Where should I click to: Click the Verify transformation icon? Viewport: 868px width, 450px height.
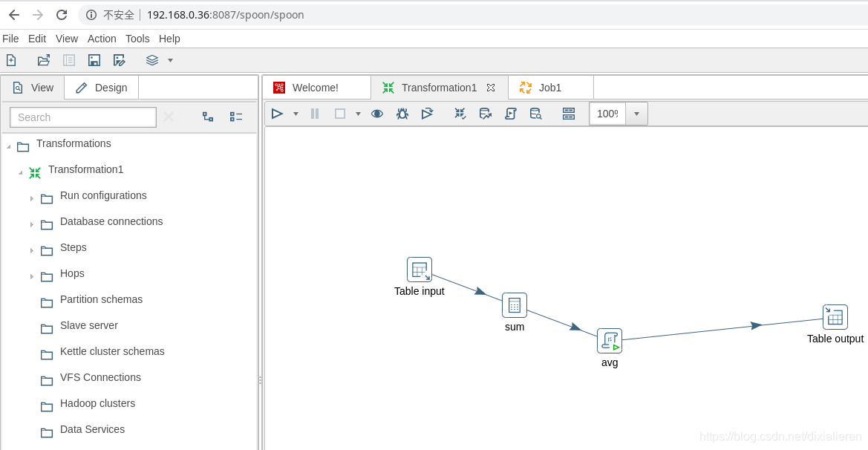pos(460,114)
